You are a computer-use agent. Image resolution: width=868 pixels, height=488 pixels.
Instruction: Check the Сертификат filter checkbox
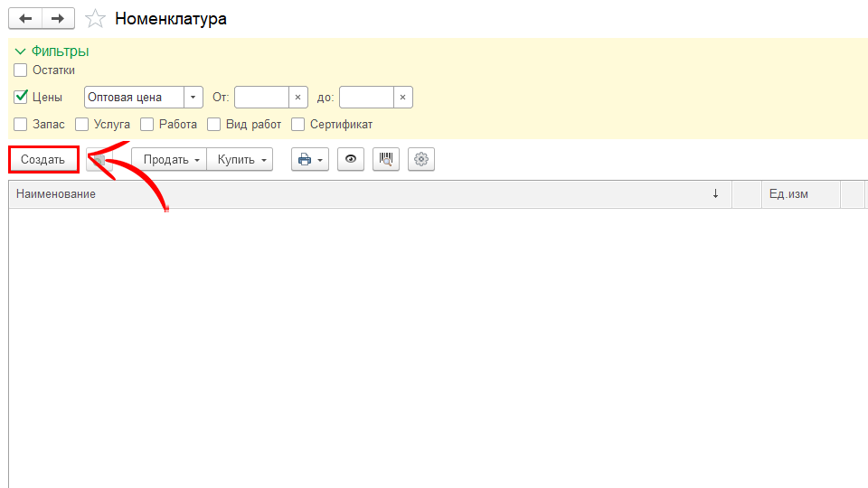point(298,125)
